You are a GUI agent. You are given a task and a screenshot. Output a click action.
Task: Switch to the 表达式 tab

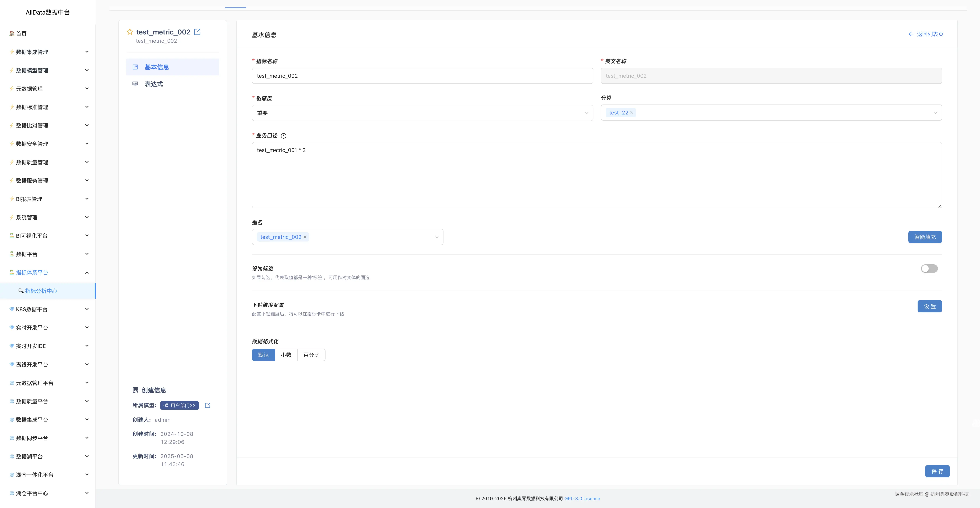[154, 84]
